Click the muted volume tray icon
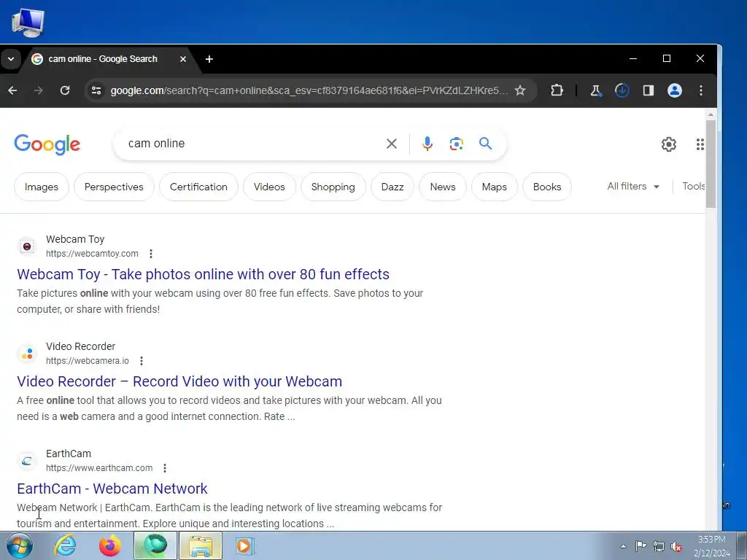Viewport: 747px width, 560px height. coord(676,546)
